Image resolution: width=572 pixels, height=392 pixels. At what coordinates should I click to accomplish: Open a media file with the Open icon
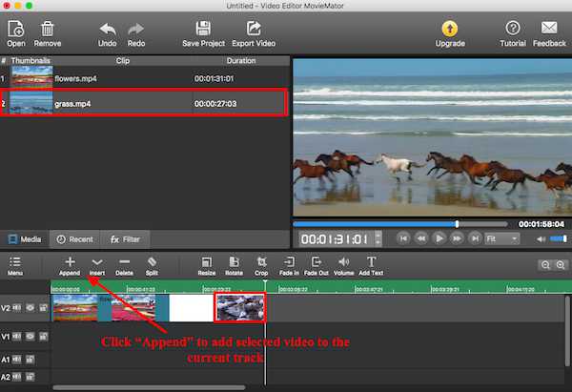point(15,33)
